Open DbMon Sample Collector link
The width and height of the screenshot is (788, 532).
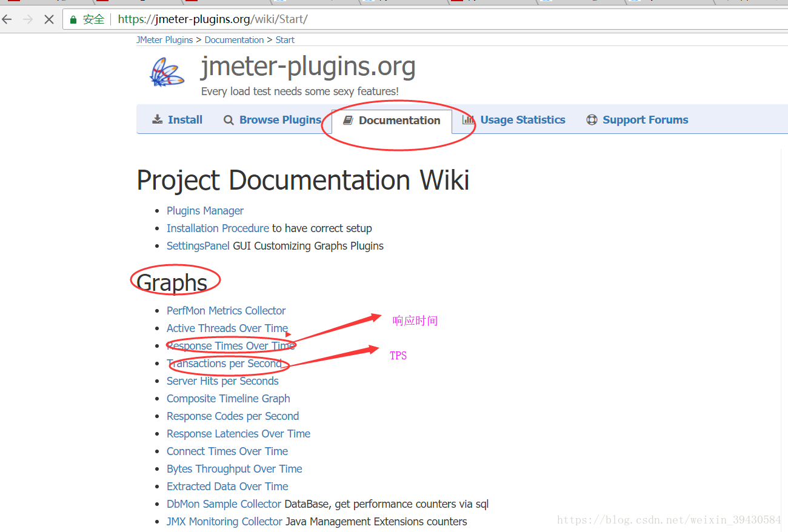224,504
